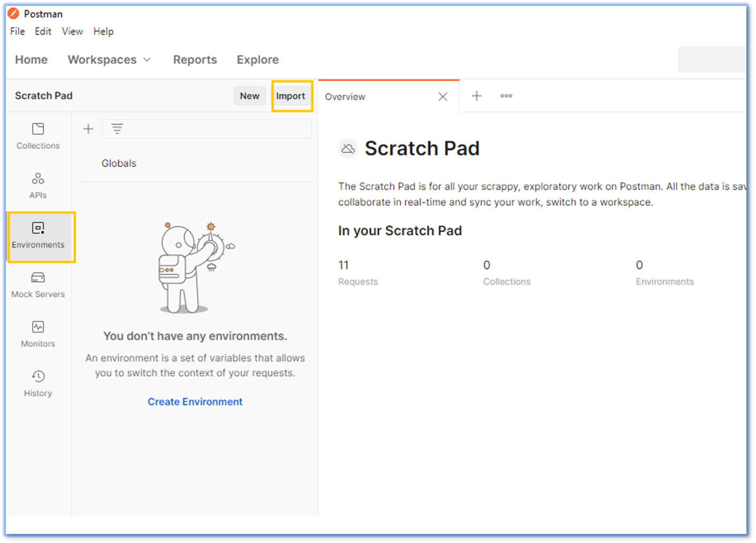The width and height of the screenshot is (756, 543).
Task: Open the Monitors panel
Action: tap(37, 333)
